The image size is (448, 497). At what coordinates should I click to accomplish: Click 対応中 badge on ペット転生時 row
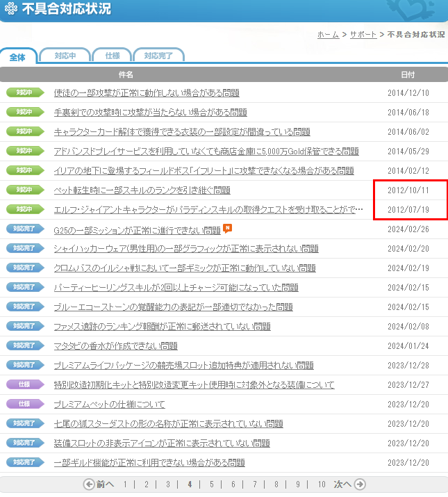click(x=25, y=190)
